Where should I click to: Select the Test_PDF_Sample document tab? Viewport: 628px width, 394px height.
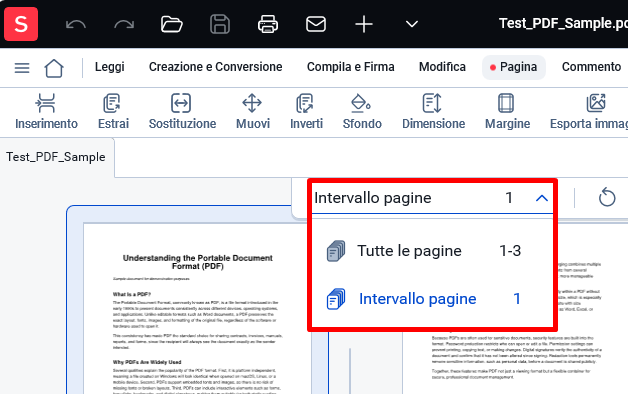(56, 157)
